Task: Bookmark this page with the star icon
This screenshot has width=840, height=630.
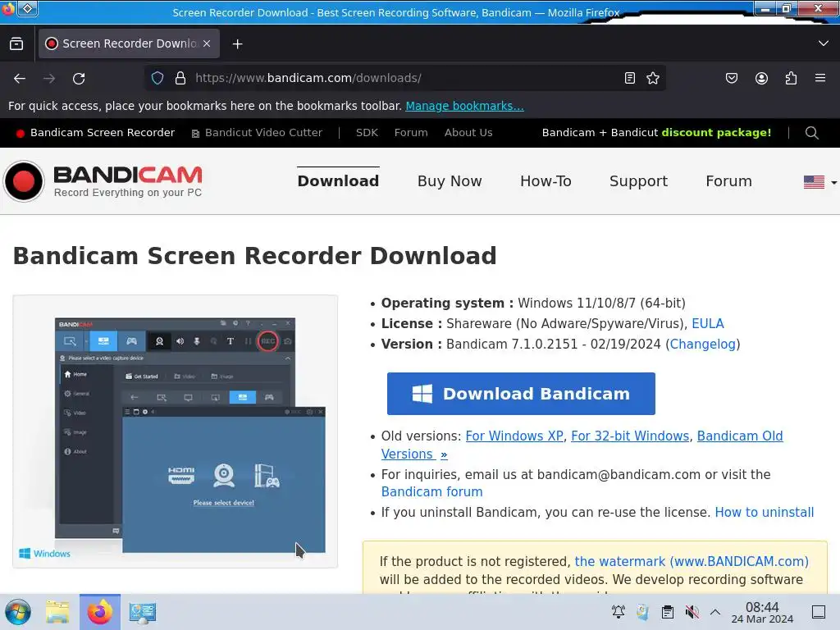Action: point(652,78)
